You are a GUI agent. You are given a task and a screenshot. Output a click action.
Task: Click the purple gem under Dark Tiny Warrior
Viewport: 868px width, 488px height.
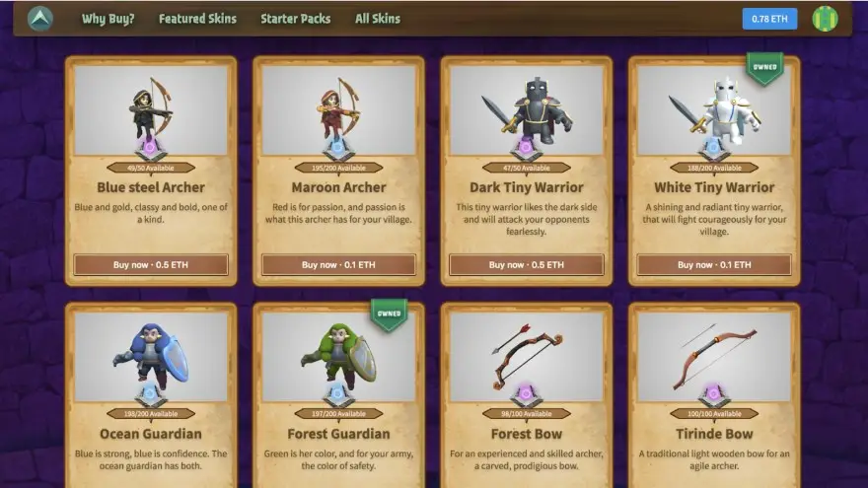point(526,148)
